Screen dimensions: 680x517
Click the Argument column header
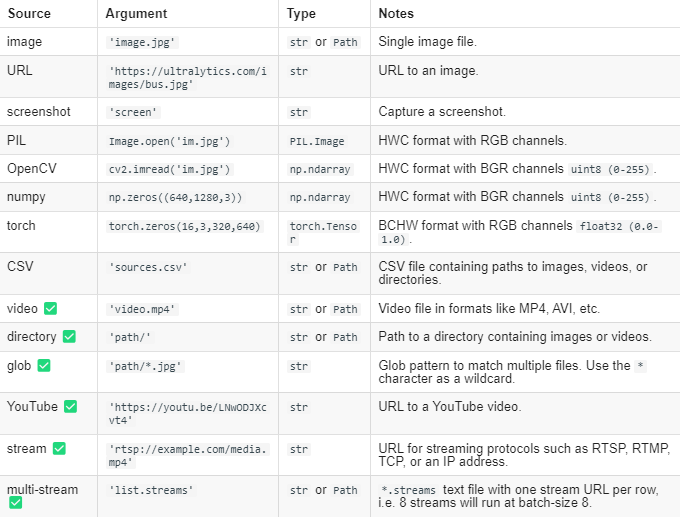click(x=136, y=13)
